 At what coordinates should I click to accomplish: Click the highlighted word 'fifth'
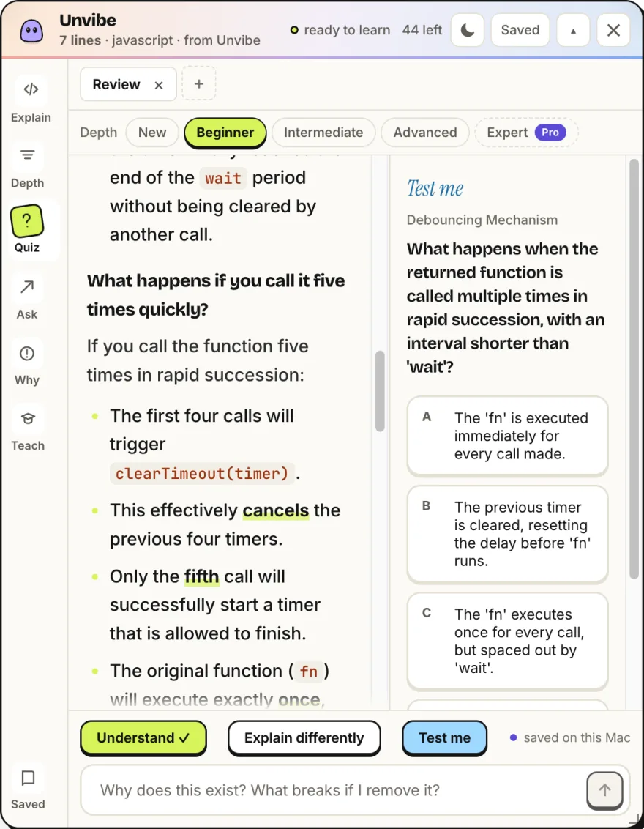coord(201,576)
